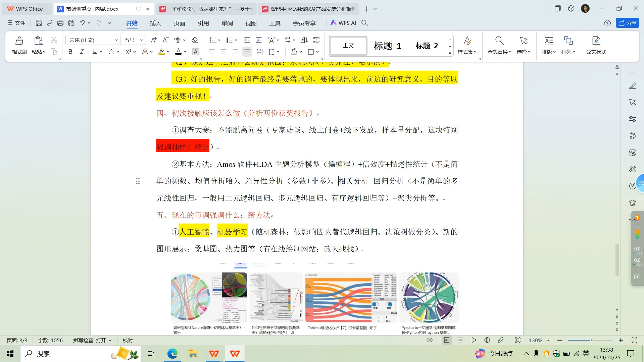Open the References (引用) ribbon tab
The height and width of the screenshot is (362, 644).
[203, 23]
